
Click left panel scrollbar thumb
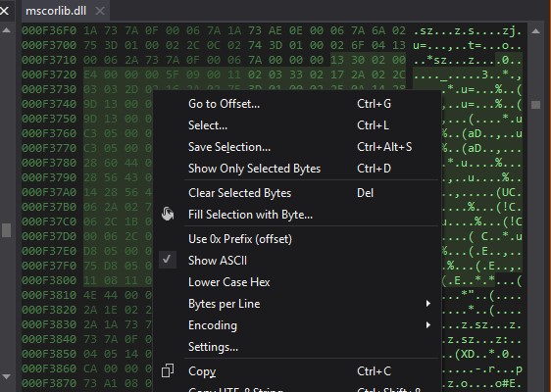click(6, 230)
